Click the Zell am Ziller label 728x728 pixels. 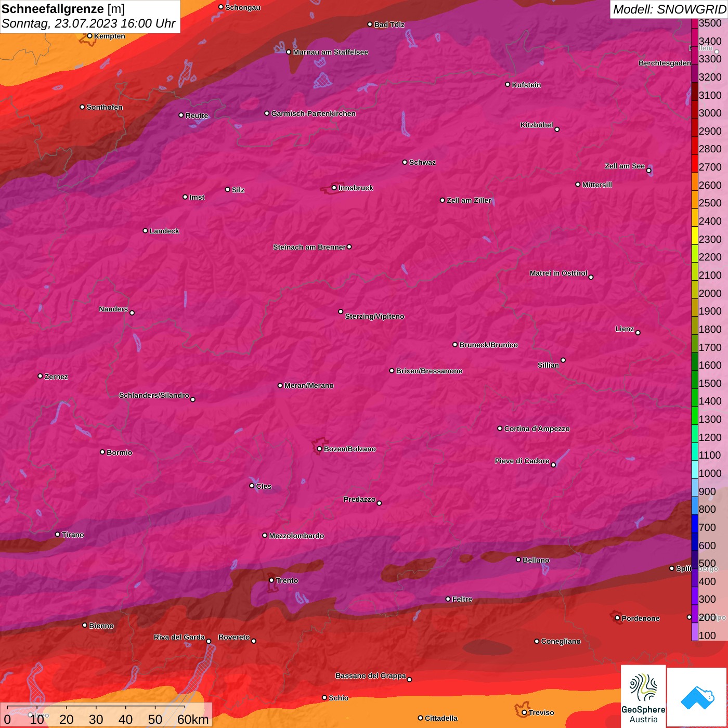(469, 200)
